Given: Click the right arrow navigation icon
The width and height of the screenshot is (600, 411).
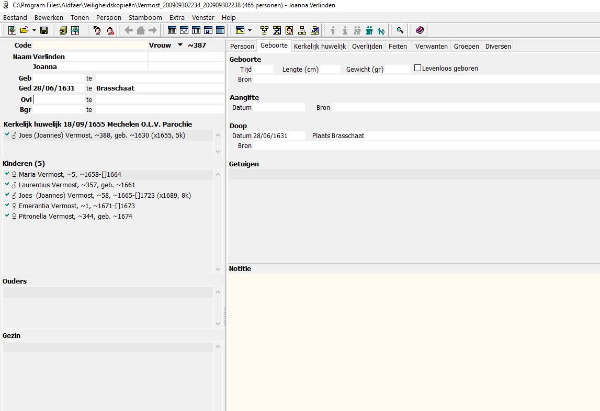Looking at the screenshot, I should (152, 31).
